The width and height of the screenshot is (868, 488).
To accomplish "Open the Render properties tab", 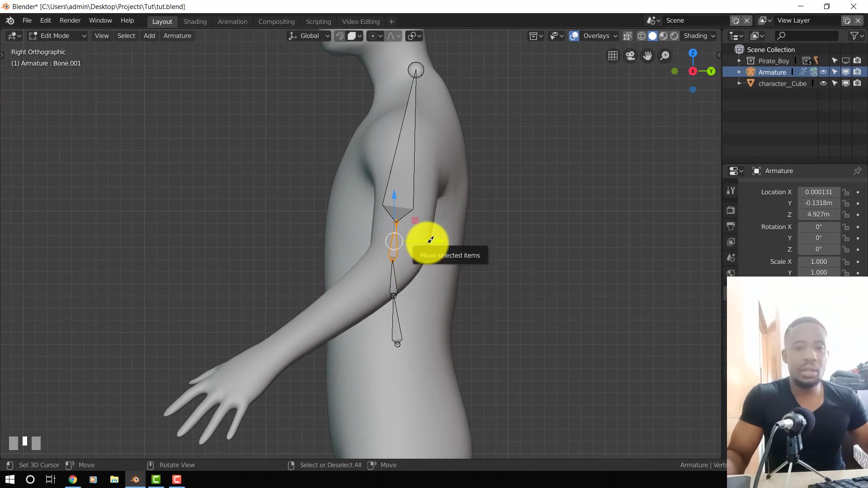I will [731, 210].
